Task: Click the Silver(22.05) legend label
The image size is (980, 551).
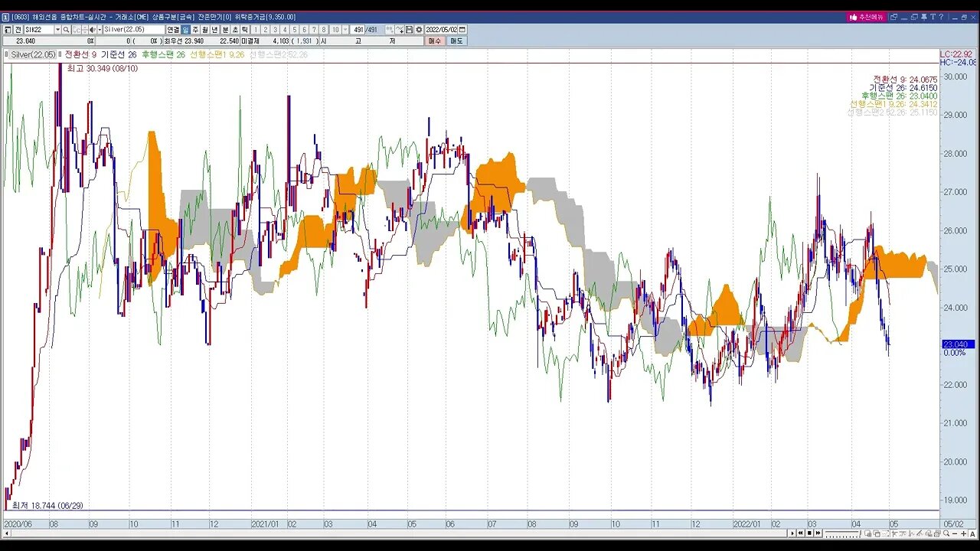Action: click(x=33, y=54)
